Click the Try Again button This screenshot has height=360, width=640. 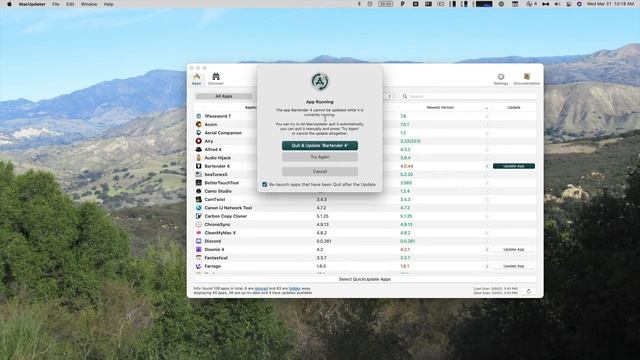coord(320,157)
